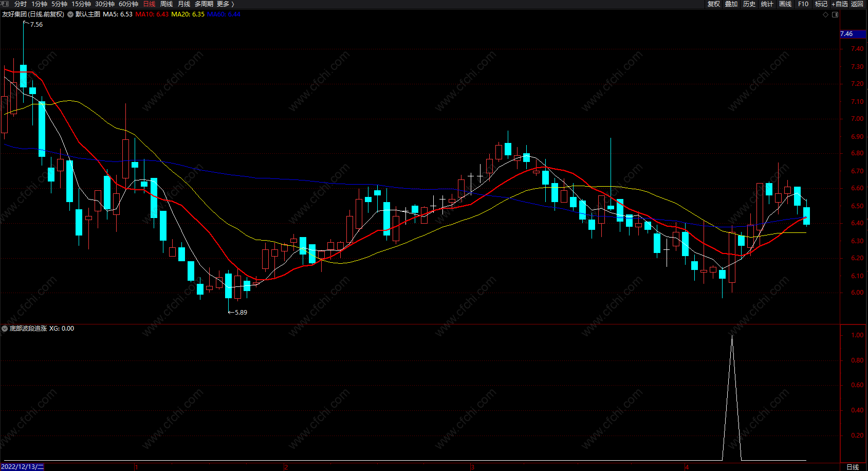Click the XG signal spike in sub-chart
This screenshot has width=868, height=471.
click(x=732, y=397)
